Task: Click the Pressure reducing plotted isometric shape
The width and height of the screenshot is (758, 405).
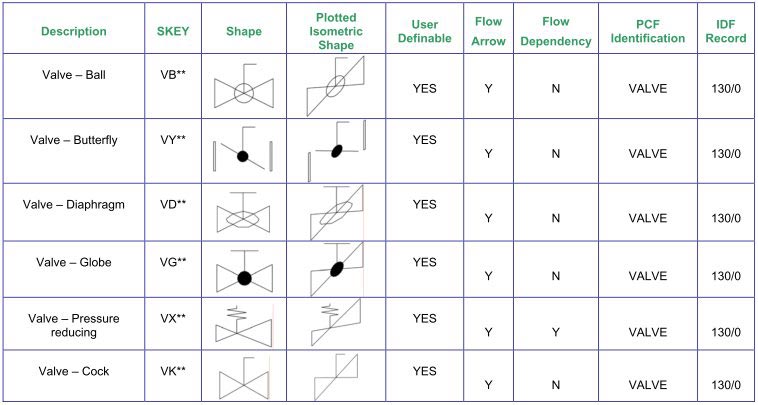Action: pyautogui.click(x=337, y=324)
